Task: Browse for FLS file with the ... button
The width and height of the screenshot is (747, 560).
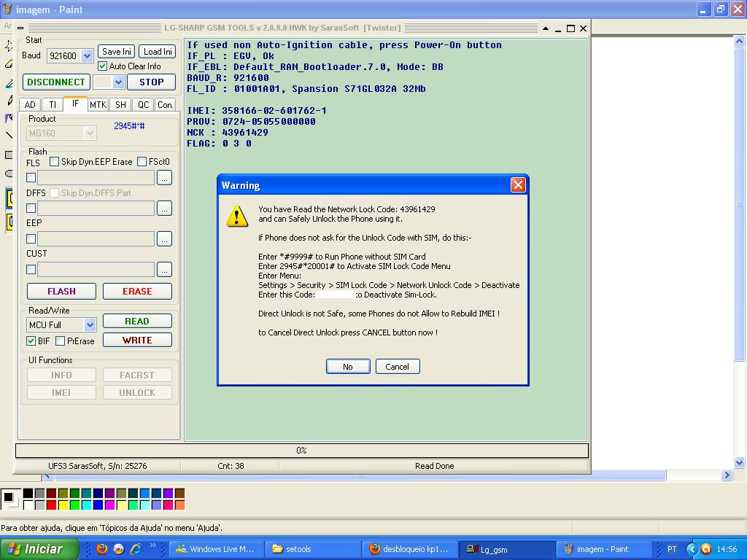Action: (x=164, y=178)
